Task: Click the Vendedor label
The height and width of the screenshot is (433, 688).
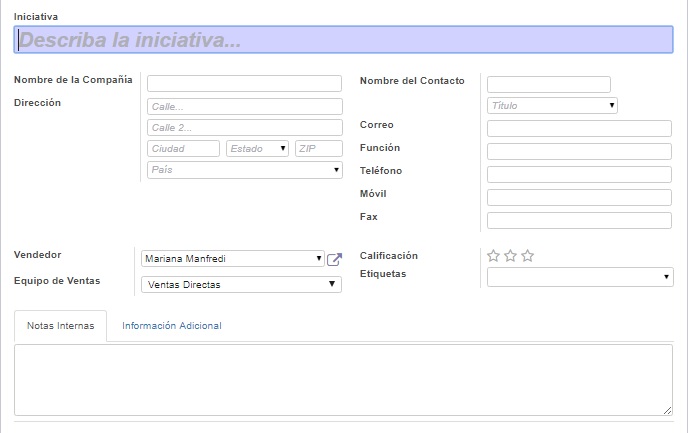Action: tap(38, 255)
